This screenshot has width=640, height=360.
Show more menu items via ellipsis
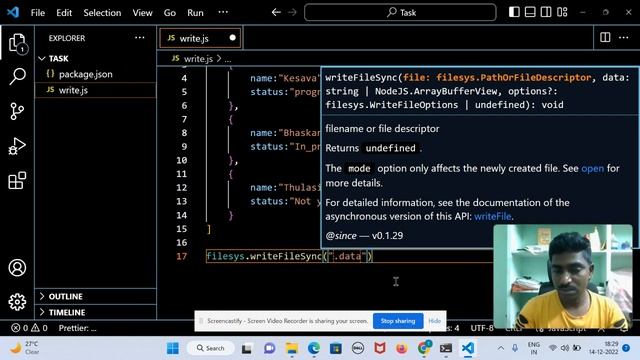pos(223,12)
